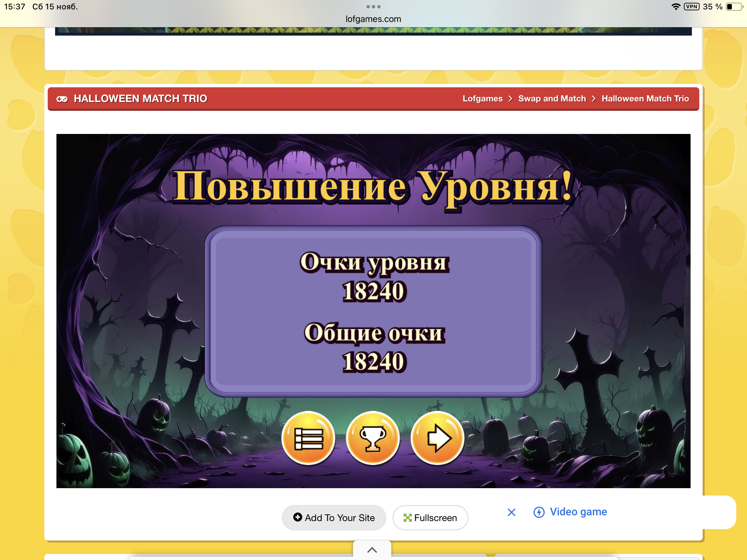Image resolution: width=747 pixels, height=560 pixels.
Task: Click the Add To Your Site button
Action: point(334,517)
